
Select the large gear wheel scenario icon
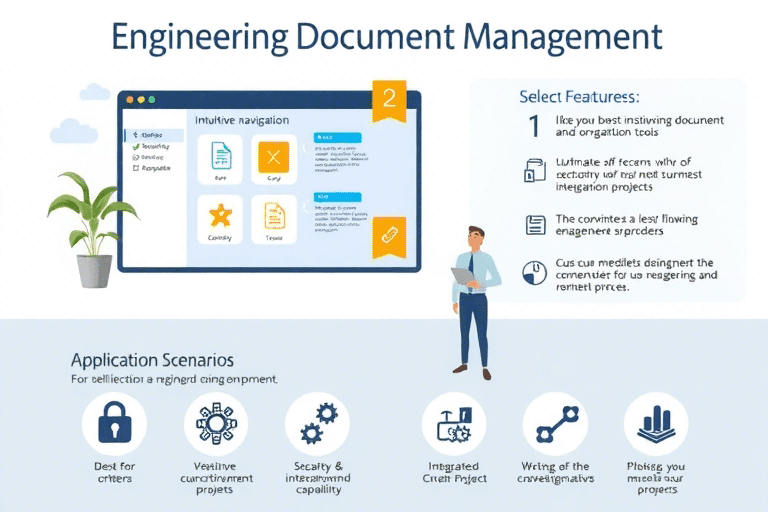[x=216, y=424]
